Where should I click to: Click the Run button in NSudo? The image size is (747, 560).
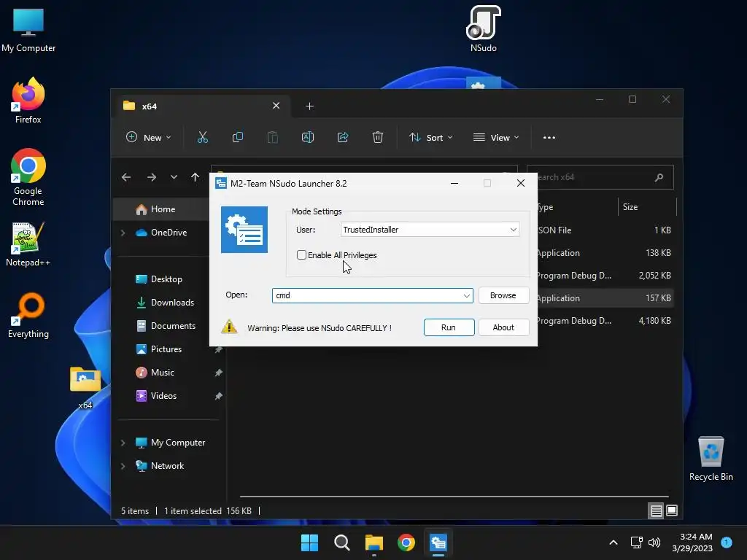click(x=449, y=327)
